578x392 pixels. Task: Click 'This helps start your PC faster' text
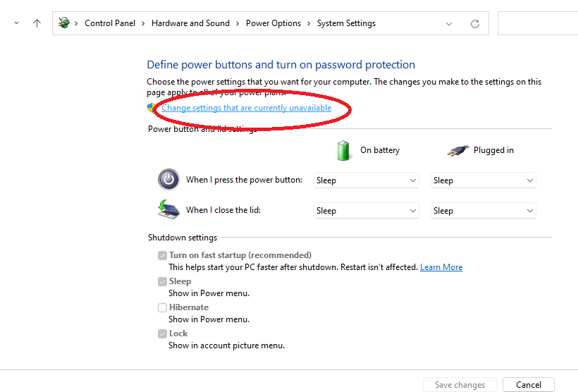pos(293,267)
